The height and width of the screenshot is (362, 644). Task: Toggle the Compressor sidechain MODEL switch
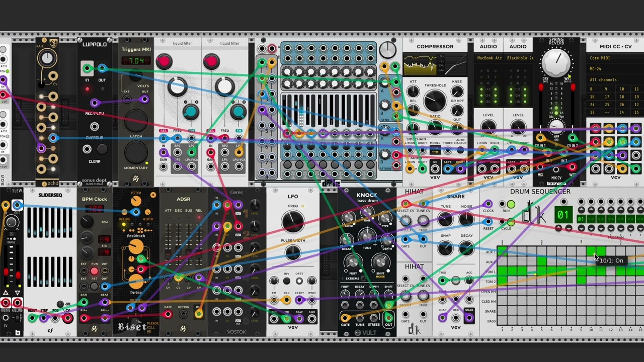pyautogui.click(x=435, y=151)
